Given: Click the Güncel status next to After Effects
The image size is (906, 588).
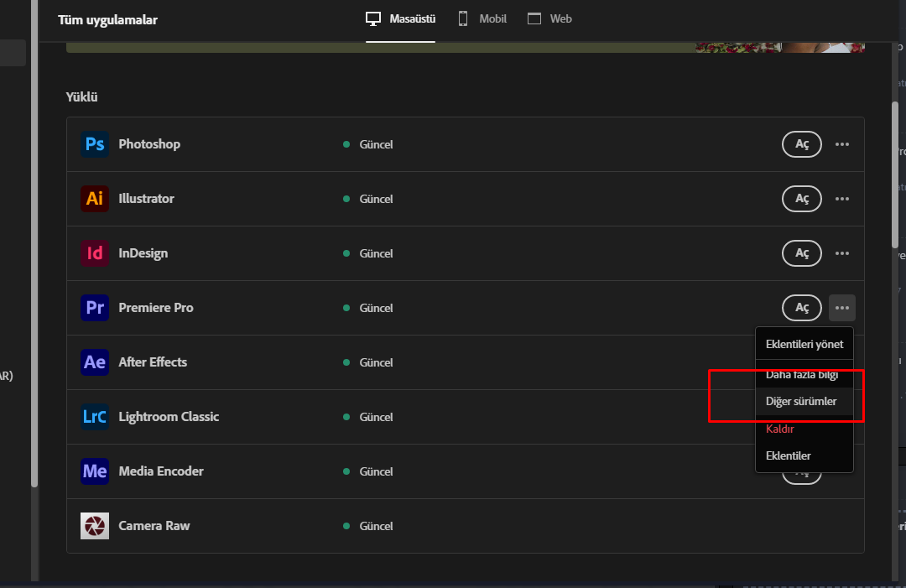Looking at the screenshot, I should tap(368, 362).
